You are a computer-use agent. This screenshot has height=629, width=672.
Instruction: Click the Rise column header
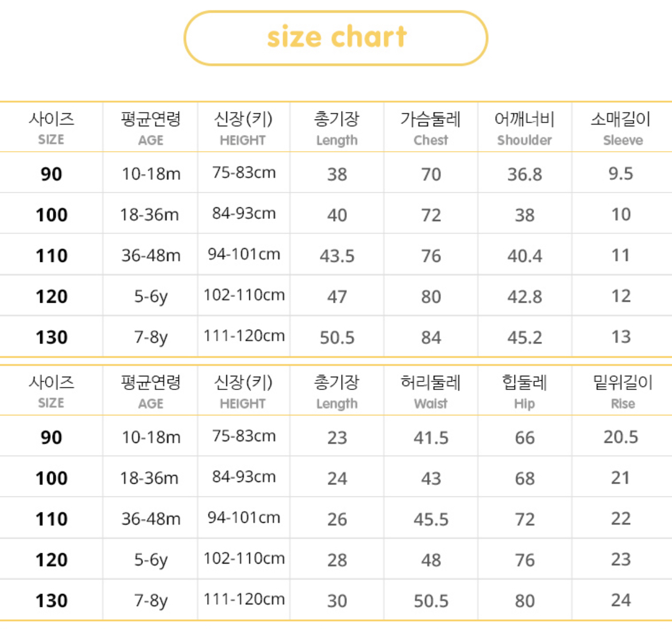pyautogui.click(x=622, y=392)
